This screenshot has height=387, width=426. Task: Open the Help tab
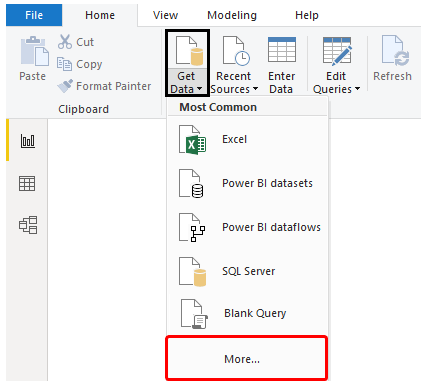tap(307, 15)
